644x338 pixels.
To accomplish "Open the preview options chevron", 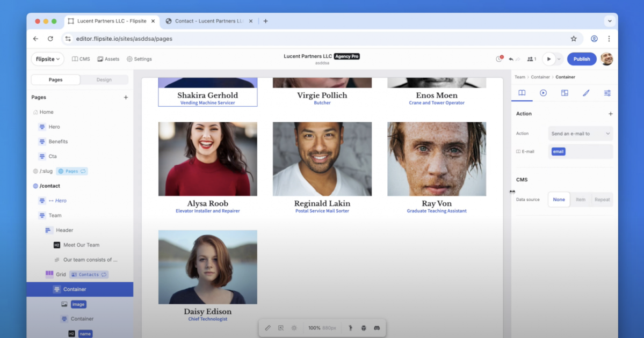I will click(559, 59).
